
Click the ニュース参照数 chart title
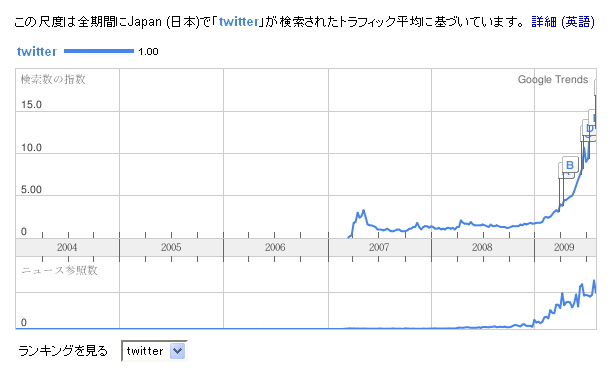point(59,270)
